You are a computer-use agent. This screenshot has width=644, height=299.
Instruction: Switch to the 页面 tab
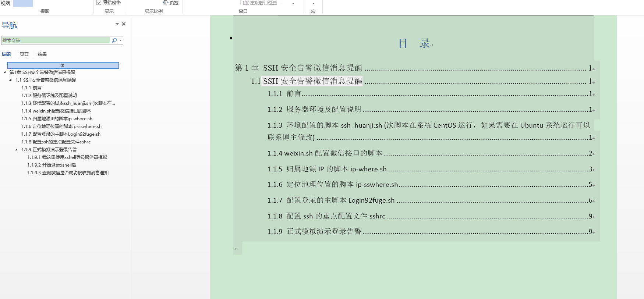coord(24,54)
